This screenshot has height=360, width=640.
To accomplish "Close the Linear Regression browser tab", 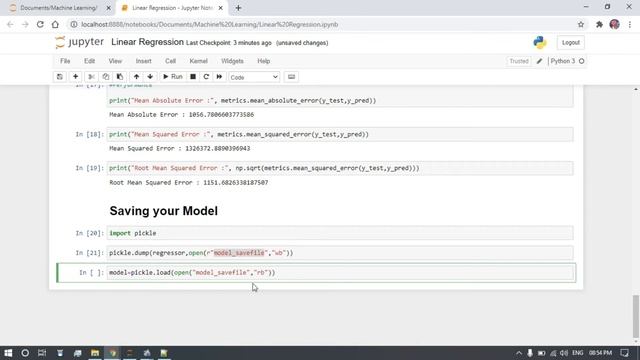I will pyautogui.click(x=220, y=8).
